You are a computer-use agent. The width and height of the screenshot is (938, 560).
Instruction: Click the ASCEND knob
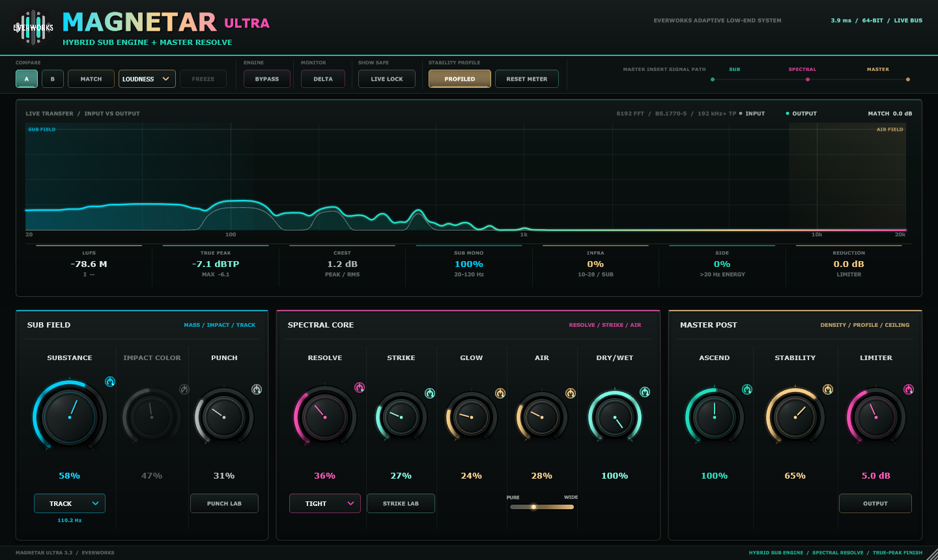point(715,417)
